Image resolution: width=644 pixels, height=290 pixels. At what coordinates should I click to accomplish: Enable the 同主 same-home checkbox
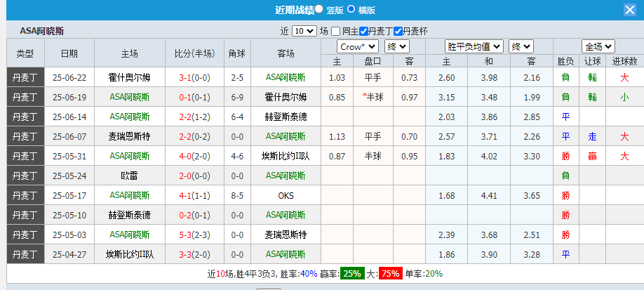[336, 32]
